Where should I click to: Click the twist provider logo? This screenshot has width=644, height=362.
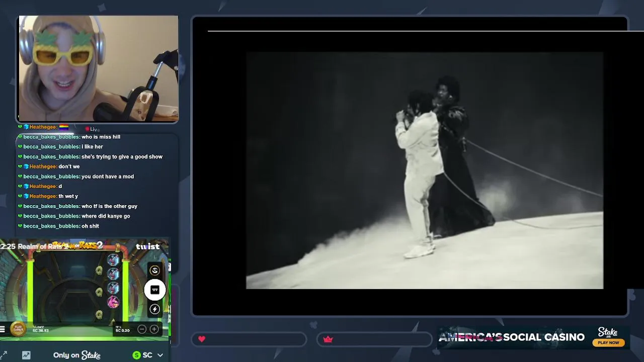click(147, 246)
